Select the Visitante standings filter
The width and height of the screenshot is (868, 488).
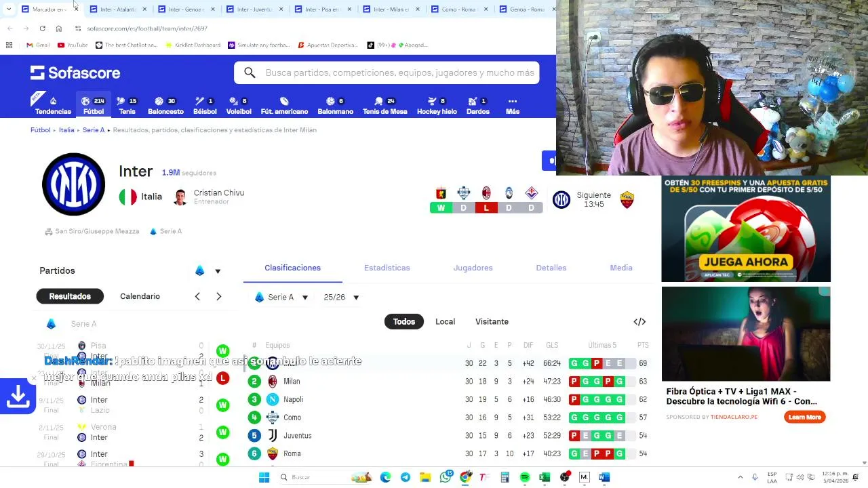tap(492, 321)
